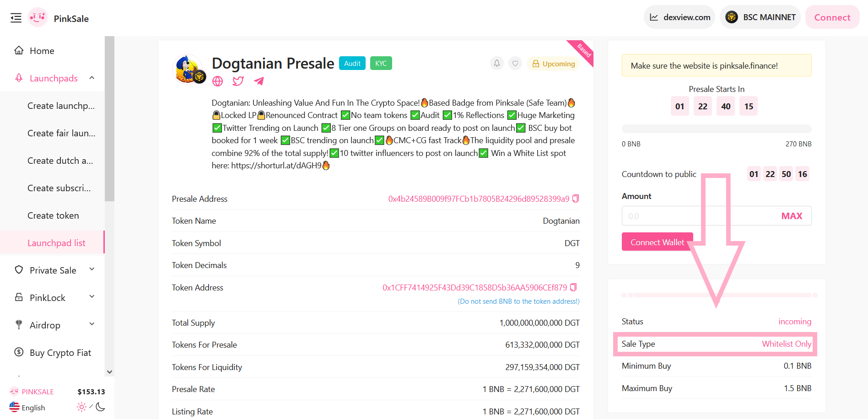Switch to dark mode moon icon

pyautogui.click(x=101, y=407)
